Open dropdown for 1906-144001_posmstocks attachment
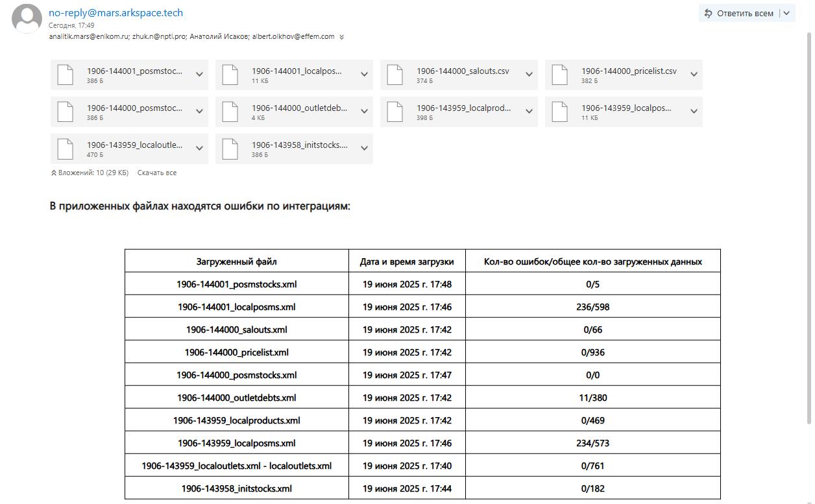This screenshot has width=815, height=504. click(199, 75)
